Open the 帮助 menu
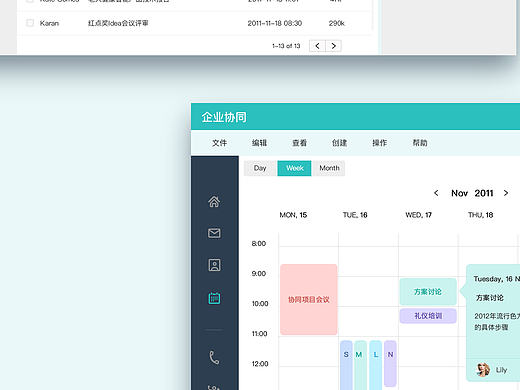The width and height of the screenshot is (520, 390). (420, 143)
